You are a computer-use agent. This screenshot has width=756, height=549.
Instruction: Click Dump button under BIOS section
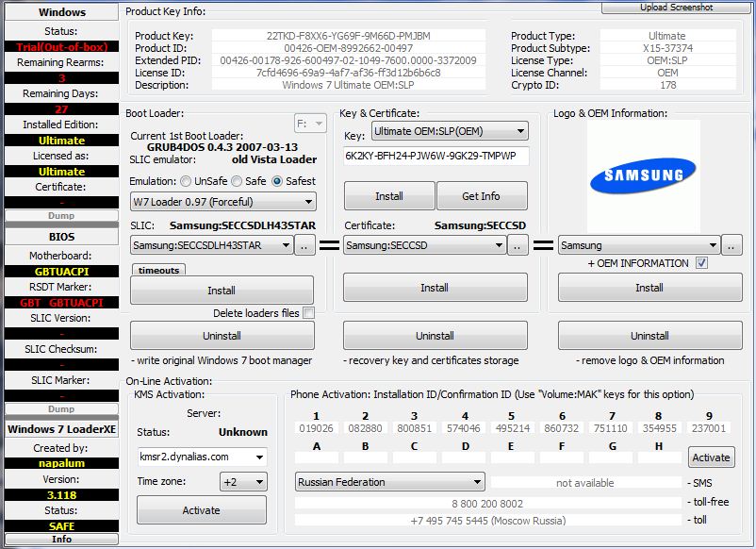pos(61,409)
